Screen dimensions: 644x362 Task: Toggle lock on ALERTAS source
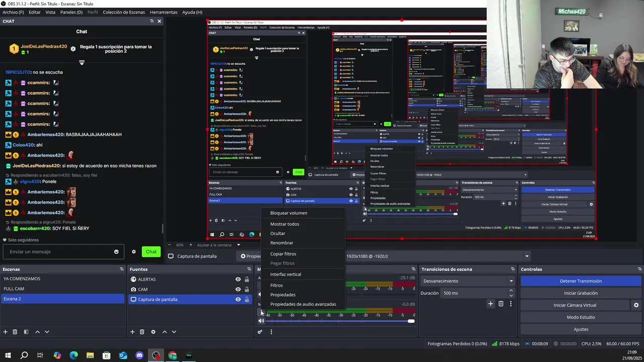point(247,279)
